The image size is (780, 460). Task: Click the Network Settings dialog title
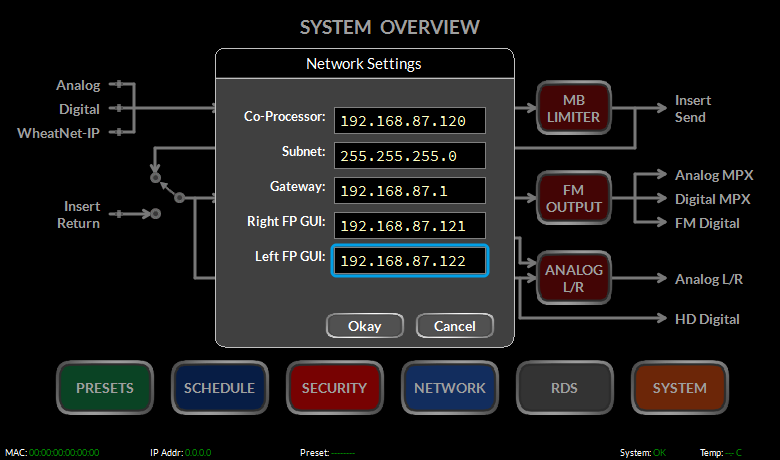[x=364, y=64]
